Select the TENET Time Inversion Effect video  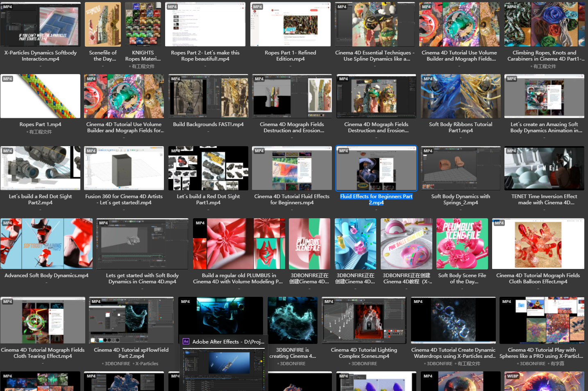[x=544, y=168]
